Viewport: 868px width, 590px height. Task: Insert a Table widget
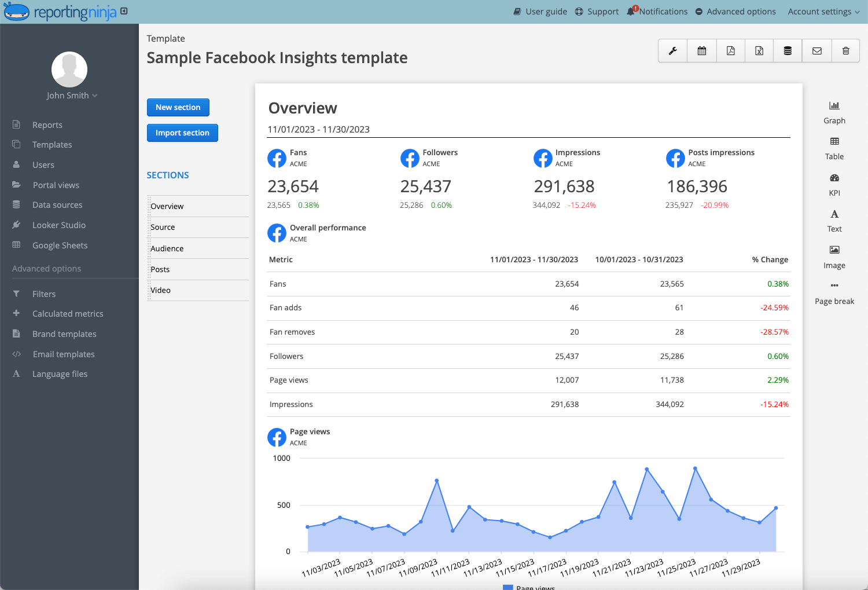834,148
